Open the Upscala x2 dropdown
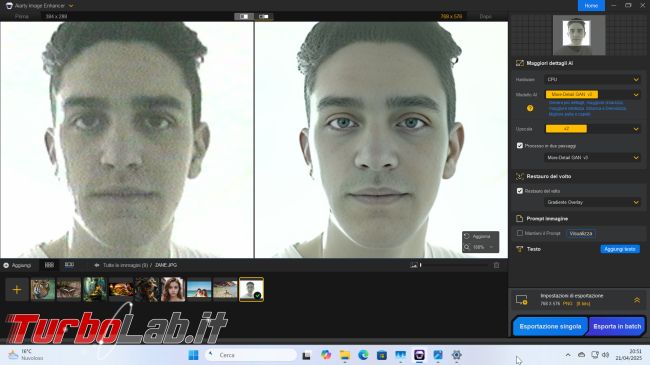This screenshot has height=365, width=650. pyautogui.click(x=593, y=129)
